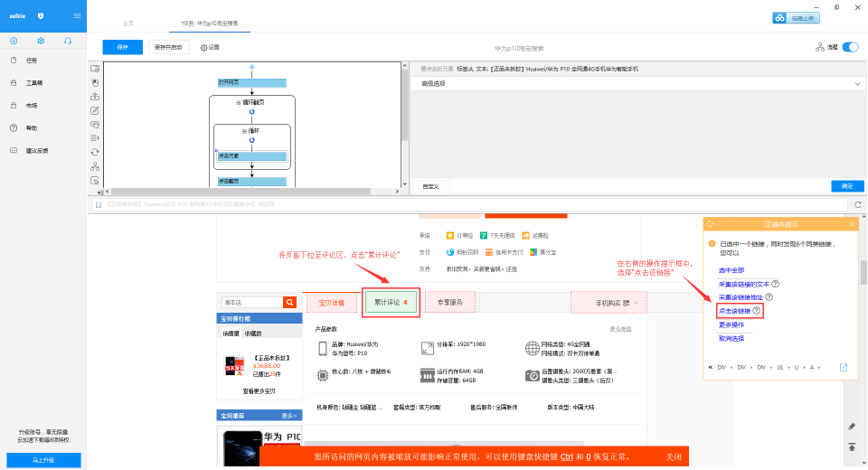The width and height of the screenshot is (868, 470).
Task: Click the 自定义 button
Action: point(430,186)
